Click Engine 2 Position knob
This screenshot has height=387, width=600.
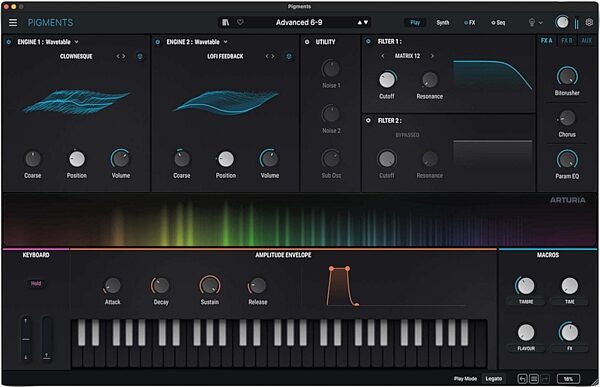[226, 159]
